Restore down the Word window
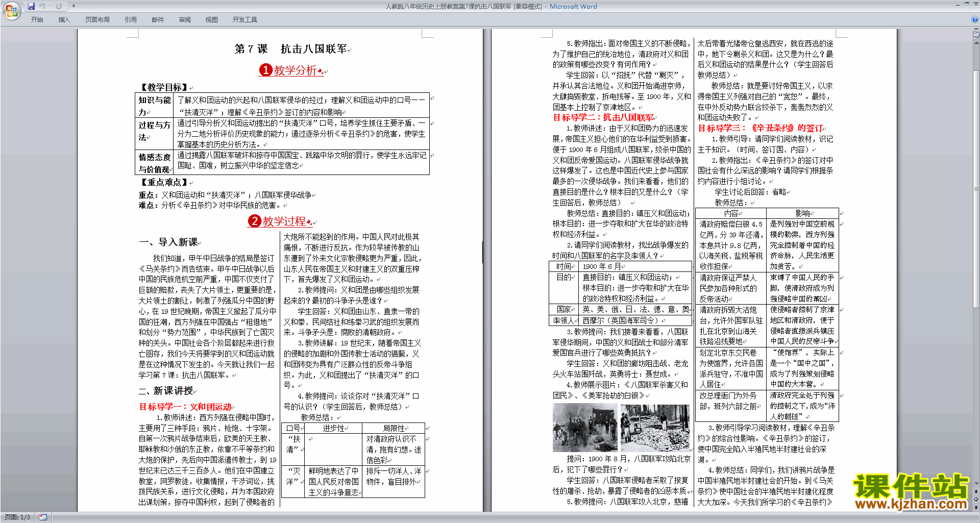Image resolution: width=980 pixels, height=523 pixels. click(x=967, y=4)
